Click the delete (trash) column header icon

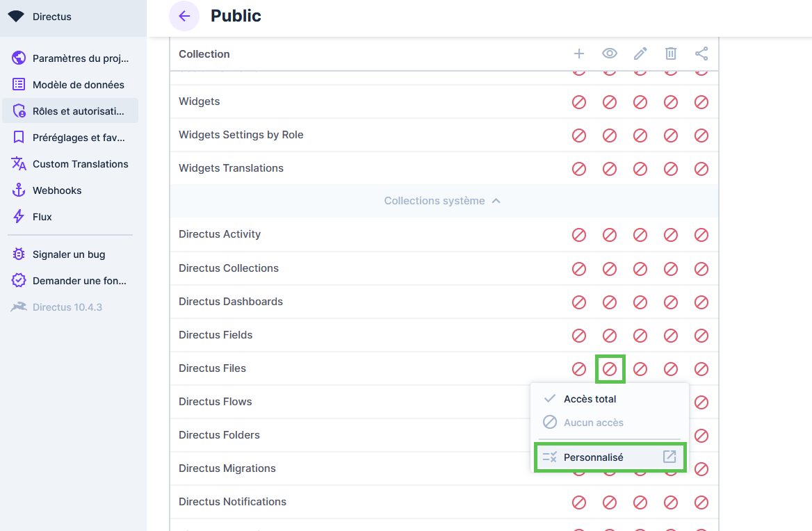coord(671,54)
